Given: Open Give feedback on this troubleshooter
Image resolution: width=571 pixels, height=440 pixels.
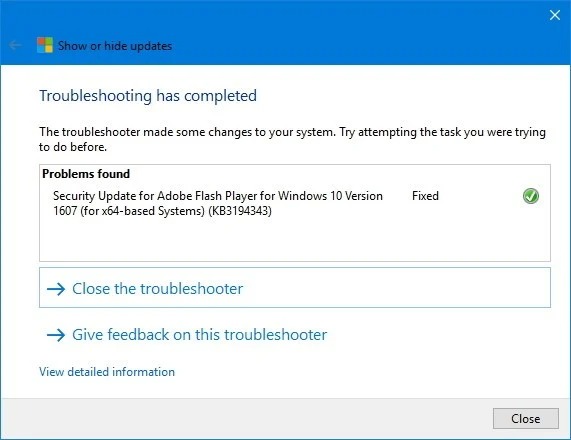Looking at the screenshot, I should point(187,335).
